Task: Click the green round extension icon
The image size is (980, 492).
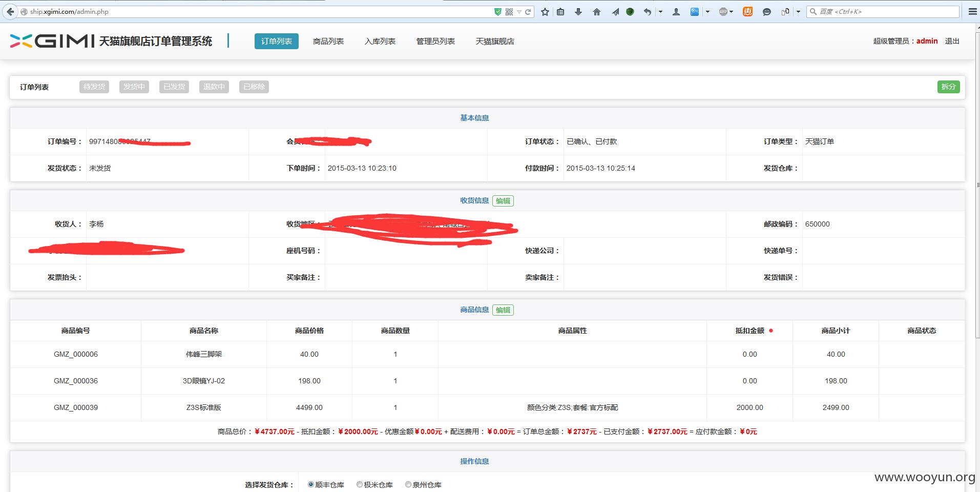Action: [x=630, y=12]
